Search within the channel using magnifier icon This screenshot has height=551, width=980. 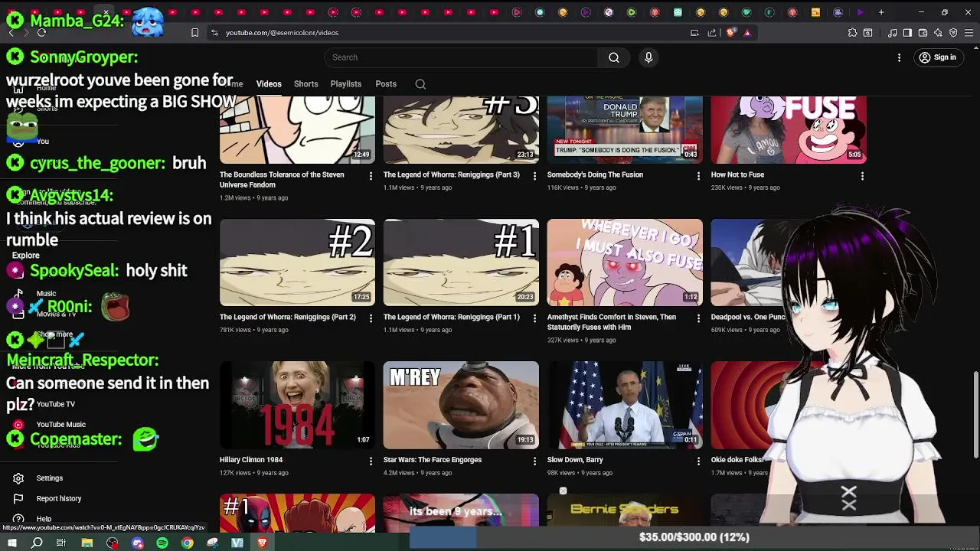(x=420, y=84)
